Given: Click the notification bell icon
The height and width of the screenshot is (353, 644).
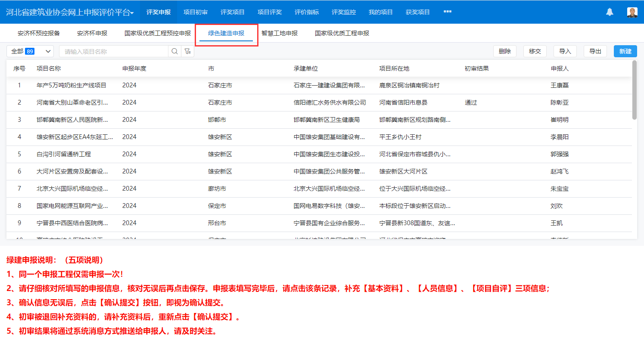Looking at the screenshot, I should point(610,12).
